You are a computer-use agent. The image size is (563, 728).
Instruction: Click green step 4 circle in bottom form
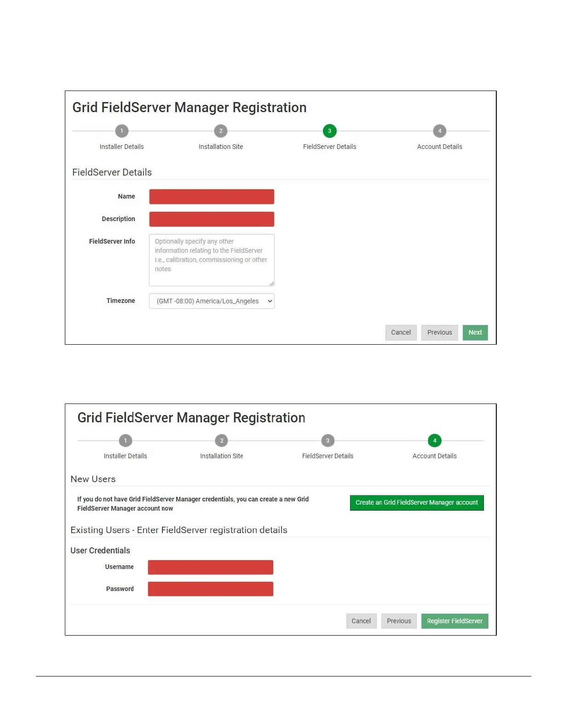[x=435, y=441]
